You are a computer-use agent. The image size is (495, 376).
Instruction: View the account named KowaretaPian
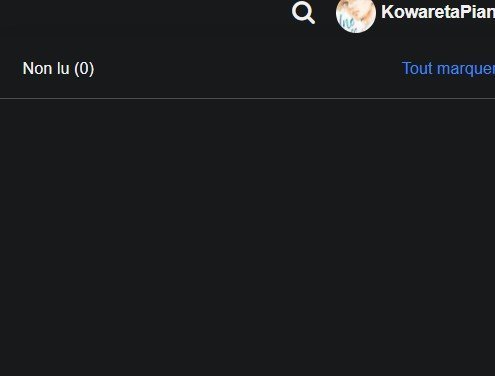(x=438, y=12)
